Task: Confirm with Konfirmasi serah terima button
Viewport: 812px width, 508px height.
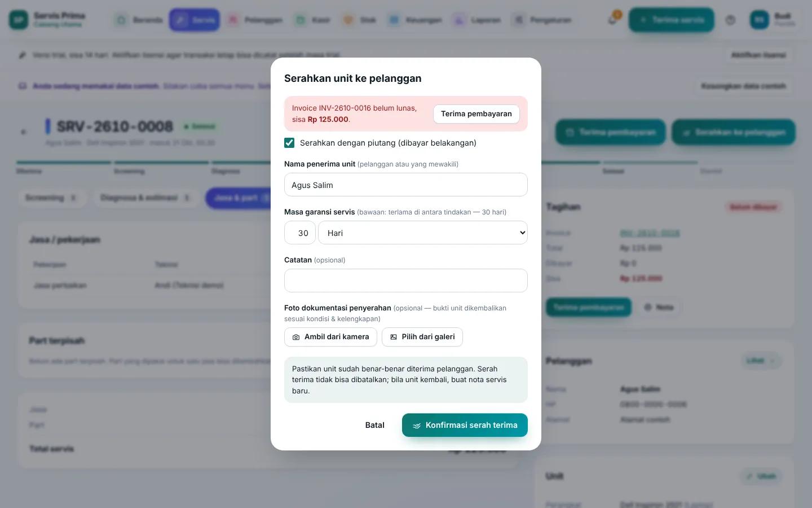Action: coord(465,425)
